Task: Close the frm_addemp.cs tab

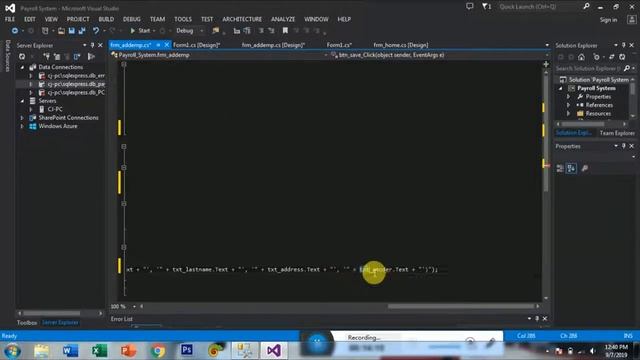Action: click(167, 45)
